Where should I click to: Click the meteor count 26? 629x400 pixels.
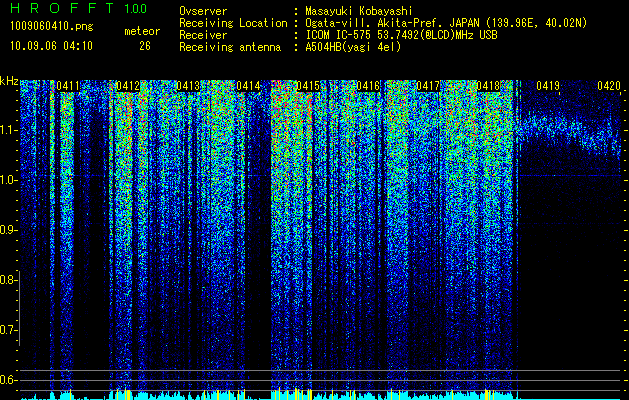145,46
